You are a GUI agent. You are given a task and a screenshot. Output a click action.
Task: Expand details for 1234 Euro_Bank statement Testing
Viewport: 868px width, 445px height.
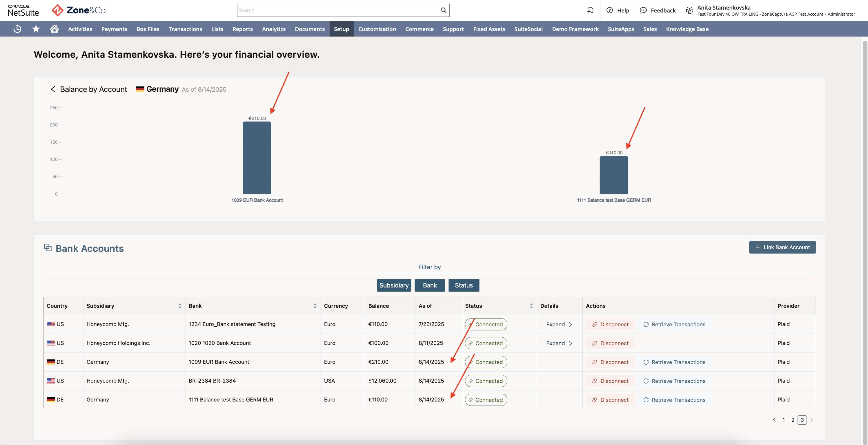559,324
